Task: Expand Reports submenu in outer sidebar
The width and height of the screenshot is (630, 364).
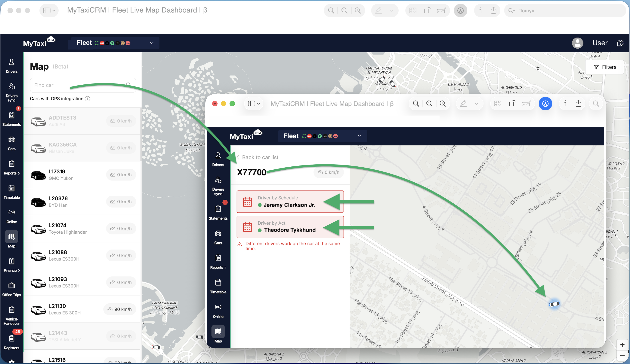Action: coord(11,168)
